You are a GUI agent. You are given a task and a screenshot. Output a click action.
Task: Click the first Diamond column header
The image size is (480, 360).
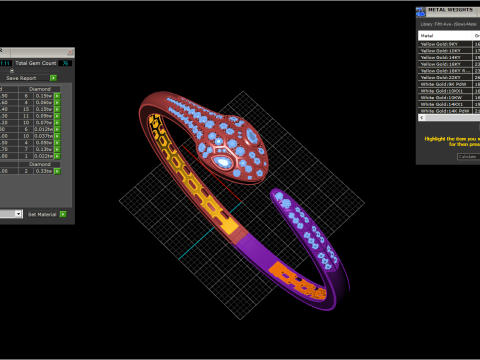[x=40, y=89]
